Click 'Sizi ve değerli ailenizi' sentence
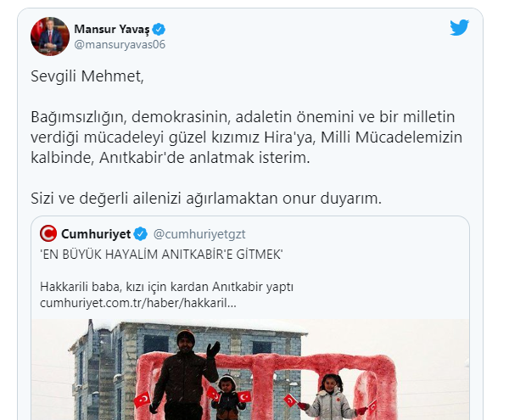This screenshot has height=420, width=509. click(x=206, y=199)
